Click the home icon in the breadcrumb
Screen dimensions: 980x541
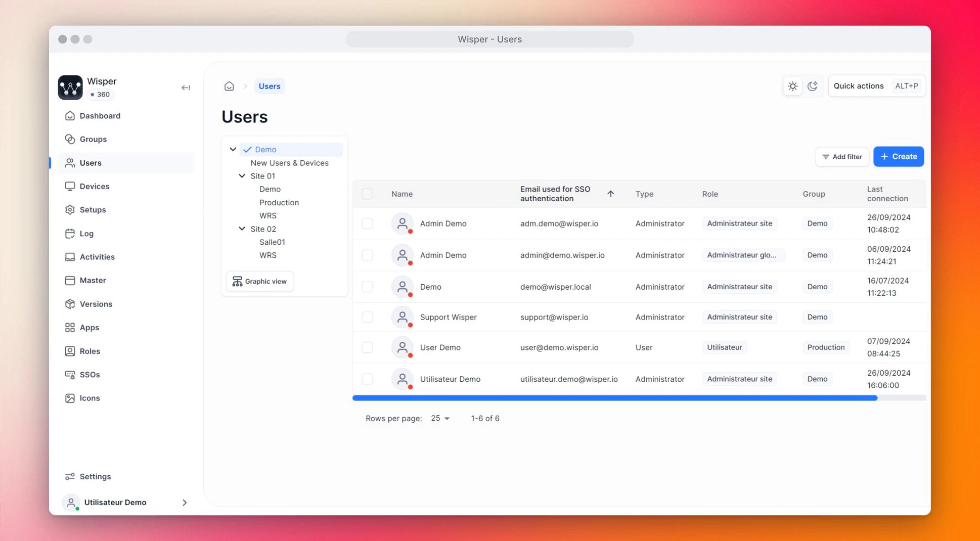[x=229, y=86]
